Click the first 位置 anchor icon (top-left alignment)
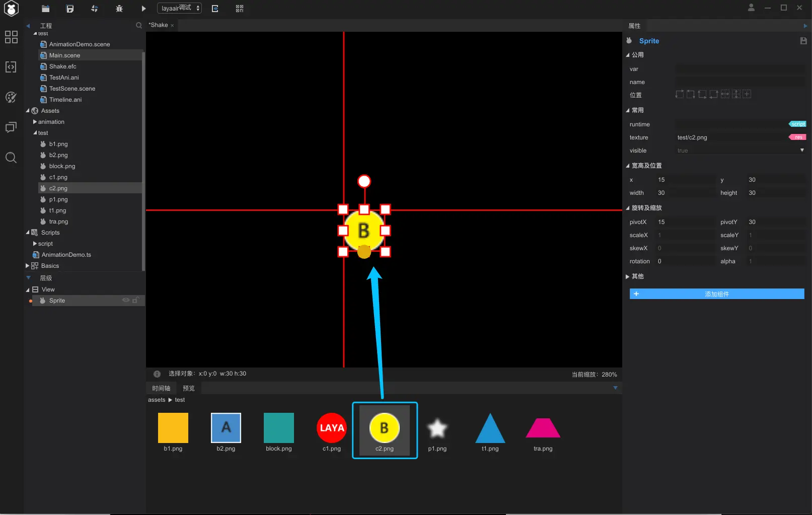 680,94
